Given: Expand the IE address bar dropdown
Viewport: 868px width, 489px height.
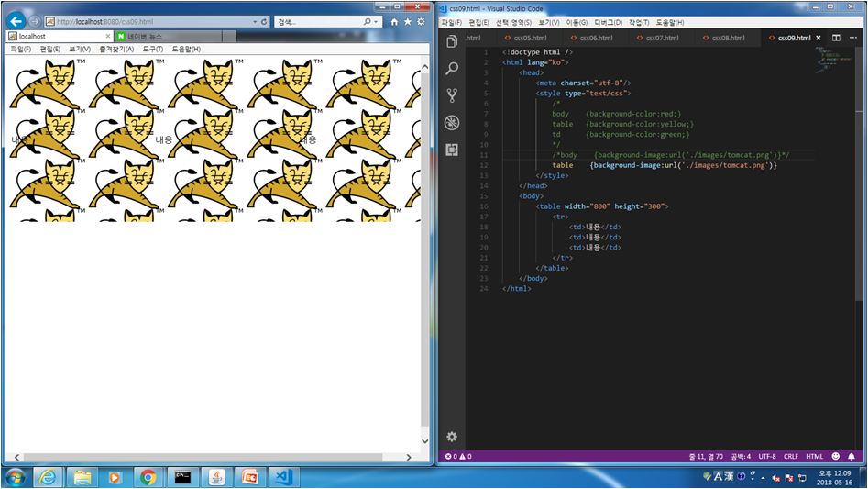Looking at the screenshot, I should pyautogui.click(x=255, y=22).
